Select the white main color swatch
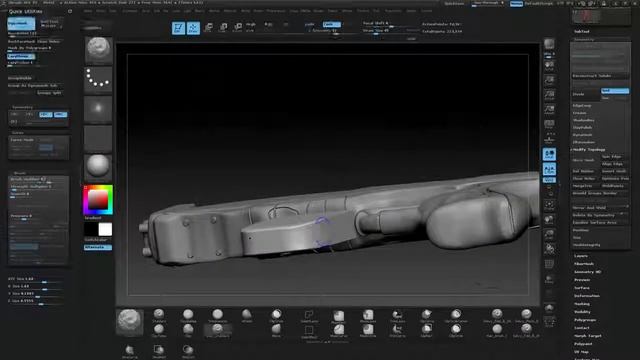 (105, 229)
